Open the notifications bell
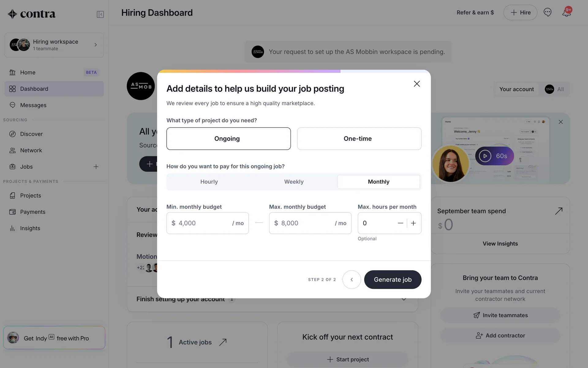The image size is (588, 368). [x=566, y=12]
